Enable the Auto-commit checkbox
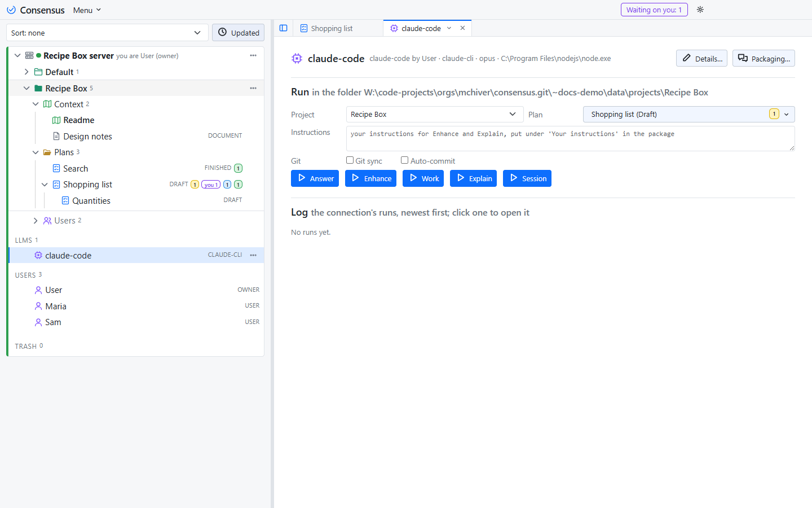Image resolution: width=812 pixels, height=508 pixels. pos(404,160)
